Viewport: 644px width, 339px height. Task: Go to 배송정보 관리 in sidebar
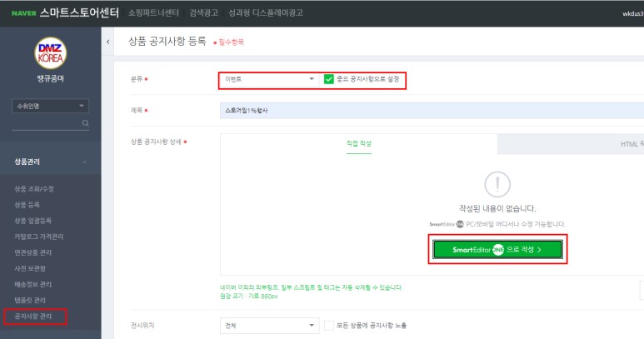(32, 284)
